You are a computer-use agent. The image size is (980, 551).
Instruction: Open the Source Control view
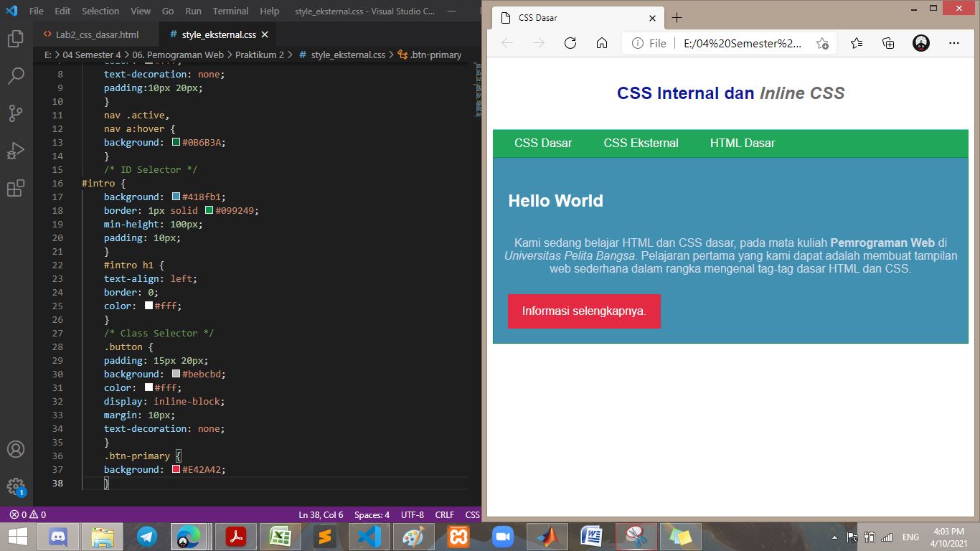pos(16,113)
